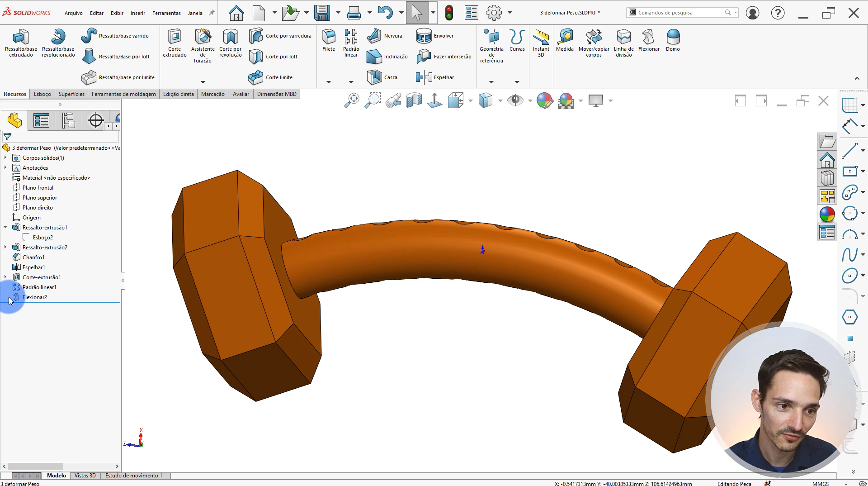Image resolution: width=868 pixels, height=486 pixels.
Task: Open Geometria de referência
Action: click(x=491, y=46)
